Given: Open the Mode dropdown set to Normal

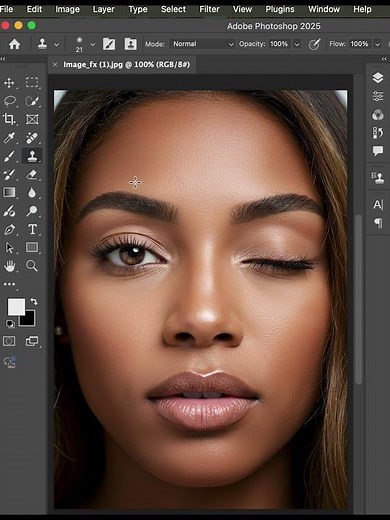Looking at the screenshot, I should (x=203, y=44).
